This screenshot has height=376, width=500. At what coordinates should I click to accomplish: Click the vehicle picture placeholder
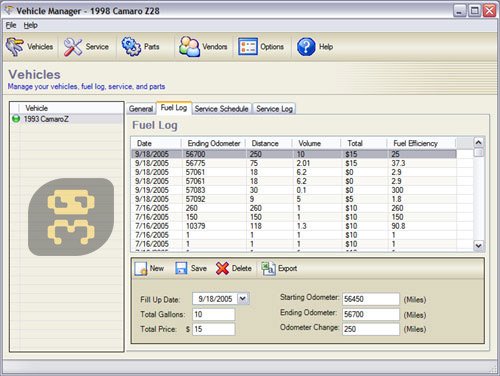click(x=71, y=217)
